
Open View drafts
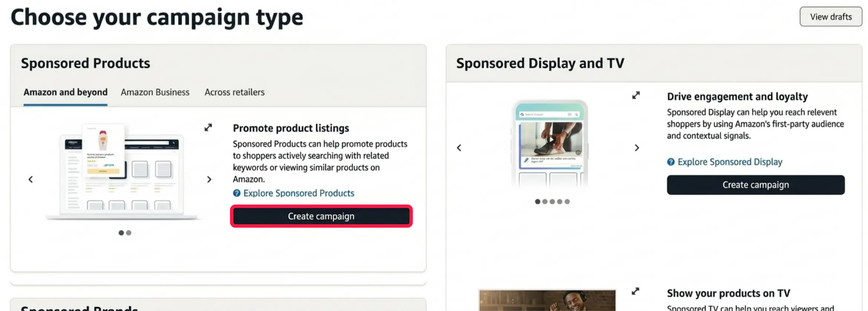[x=831, y=16]
